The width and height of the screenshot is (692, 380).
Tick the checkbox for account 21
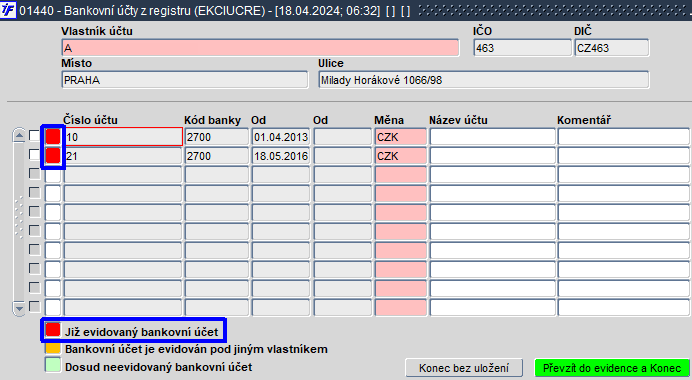[x=34, y=154]
